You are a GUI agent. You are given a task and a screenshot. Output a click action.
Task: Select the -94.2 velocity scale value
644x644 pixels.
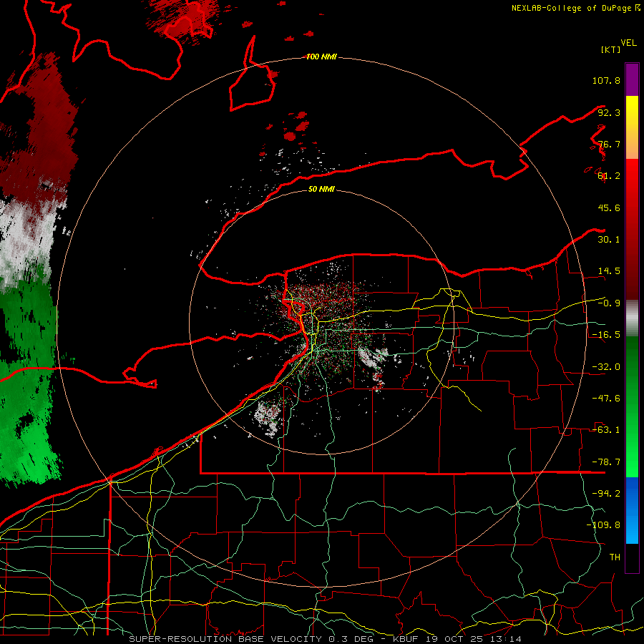click(x=606, y=494)
